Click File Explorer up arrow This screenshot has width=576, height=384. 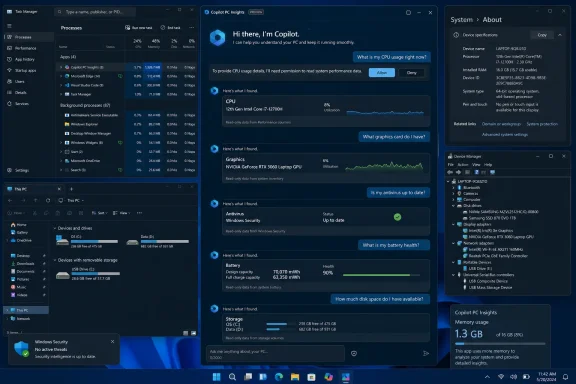point(35,200)
